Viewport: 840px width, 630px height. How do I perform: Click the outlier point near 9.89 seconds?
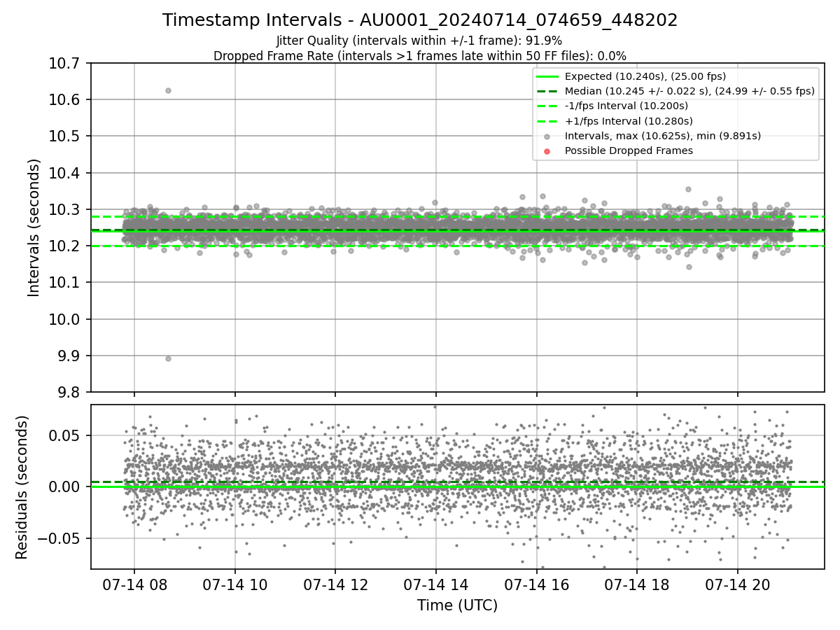point(168,358)
